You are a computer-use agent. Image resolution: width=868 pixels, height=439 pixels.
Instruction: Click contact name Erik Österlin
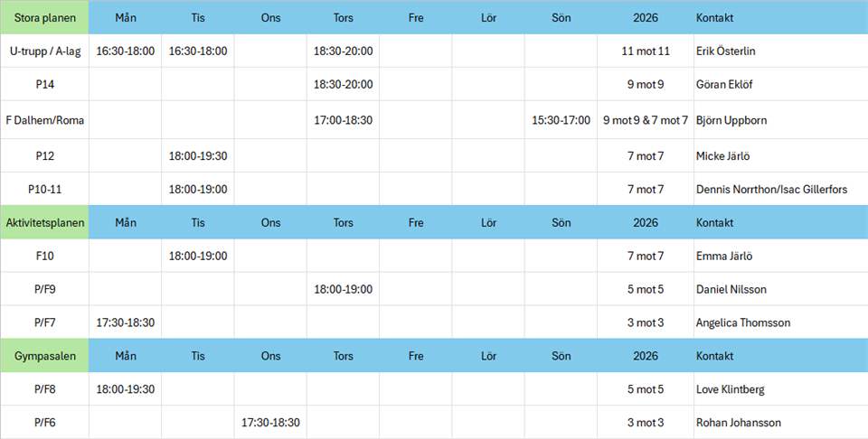click(725, 51)
